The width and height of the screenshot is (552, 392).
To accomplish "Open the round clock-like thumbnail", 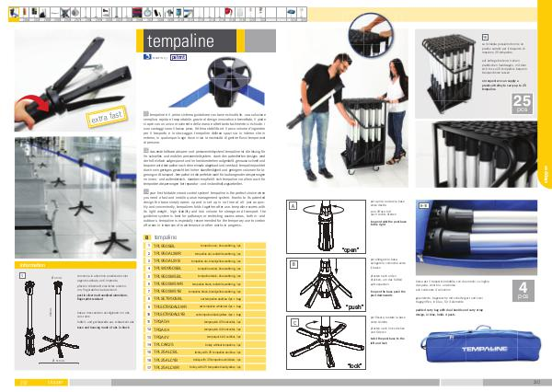I will click(x=147, y=14).
